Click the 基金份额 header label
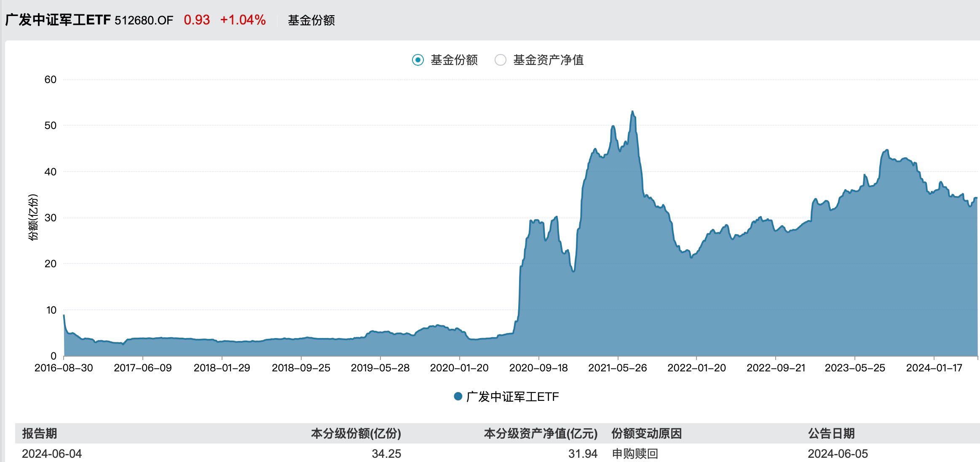Image resolution: width=980 pixels, height=462 pixels. click(311, 20)
